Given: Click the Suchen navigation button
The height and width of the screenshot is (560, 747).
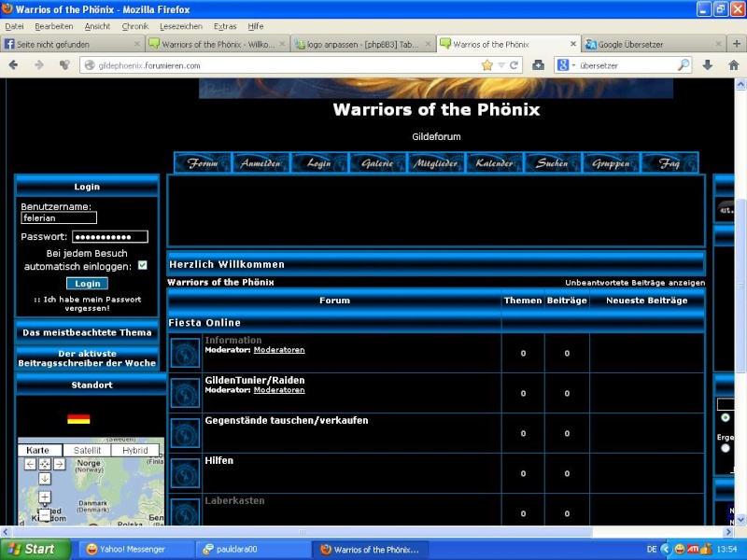Looking at the screenshot, I should 553,162.
